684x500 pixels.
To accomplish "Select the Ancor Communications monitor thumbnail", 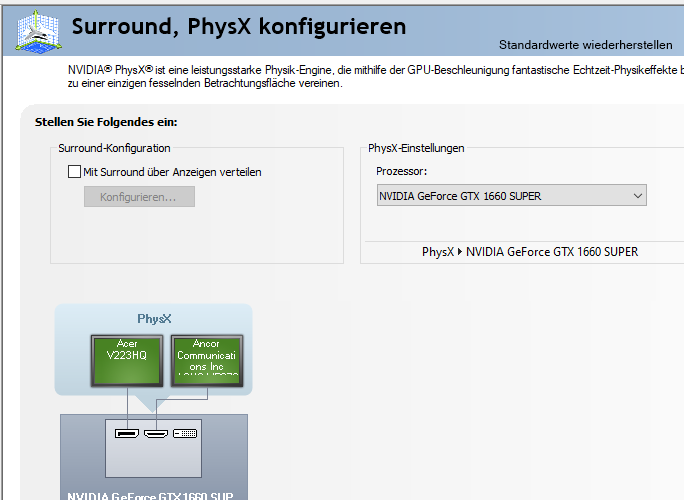I will [207, 360].
